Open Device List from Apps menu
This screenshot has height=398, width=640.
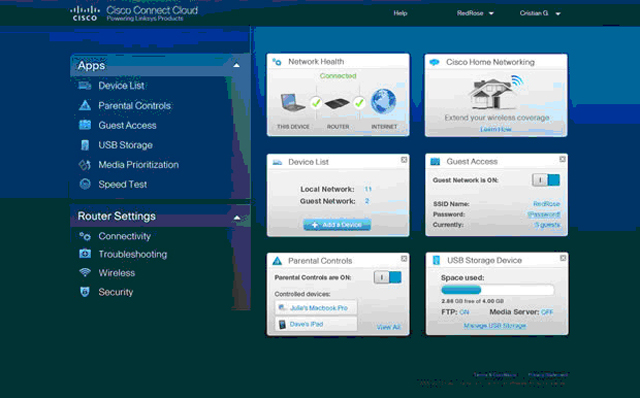pos(121,85)
